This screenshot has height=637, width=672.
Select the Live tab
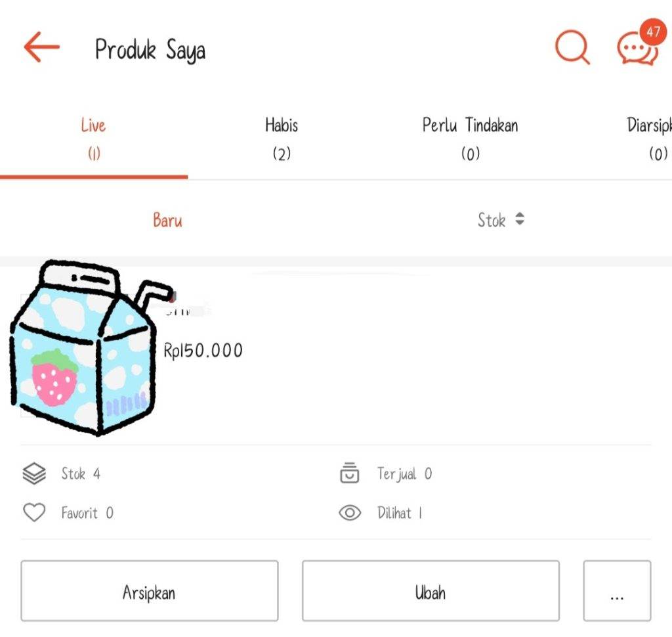coord(93,139)
